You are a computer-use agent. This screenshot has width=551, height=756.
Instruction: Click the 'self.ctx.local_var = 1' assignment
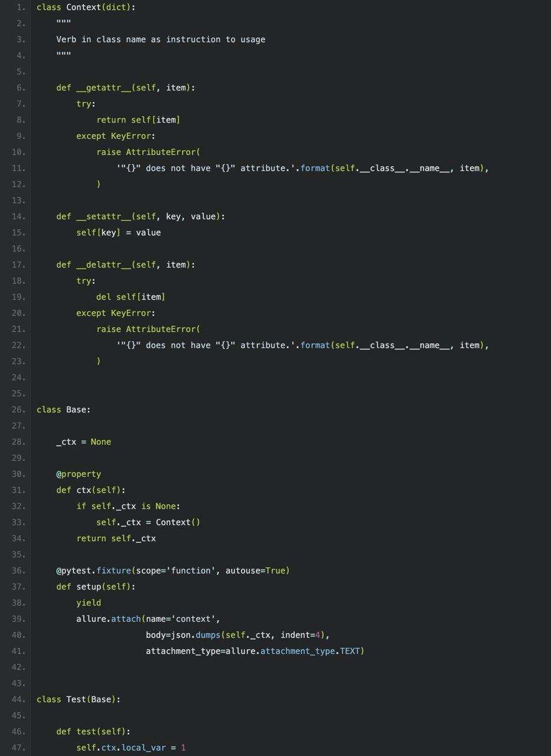coord(131,748)
